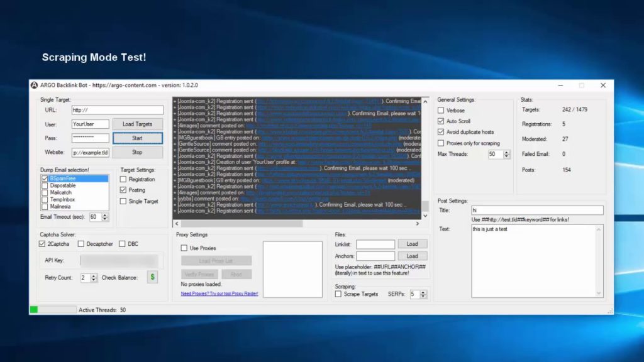Click Load button next to Linklist

412,244
